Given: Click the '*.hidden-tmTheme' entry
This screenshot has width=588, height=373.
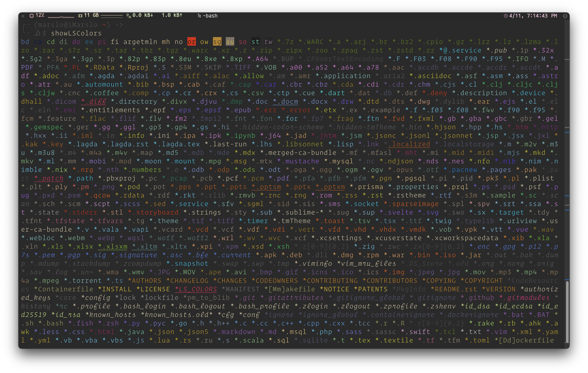Looking at the screenshot, I should (x=362, y=127).
